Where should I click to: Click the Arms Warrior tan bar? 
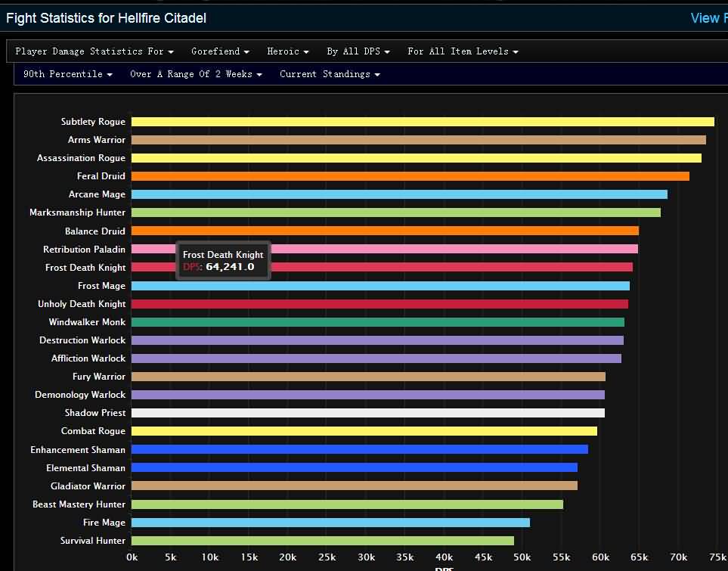418,140
